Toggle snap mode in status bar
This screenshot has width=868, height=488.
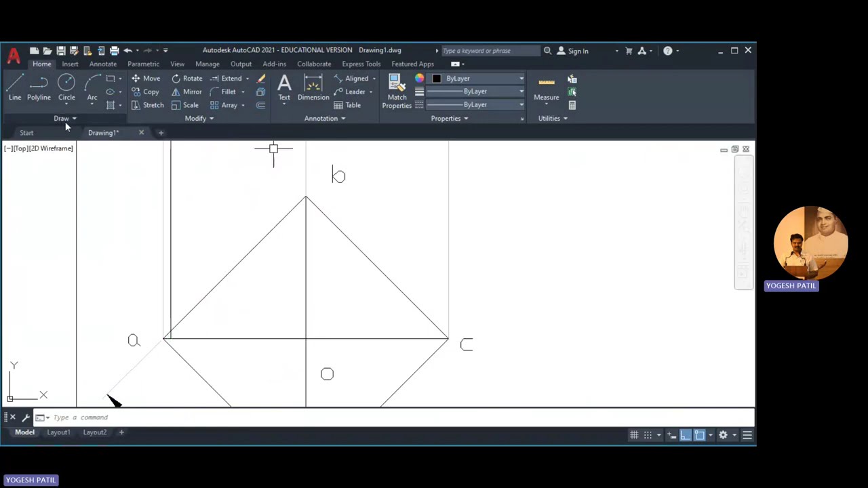click(648, 435)
